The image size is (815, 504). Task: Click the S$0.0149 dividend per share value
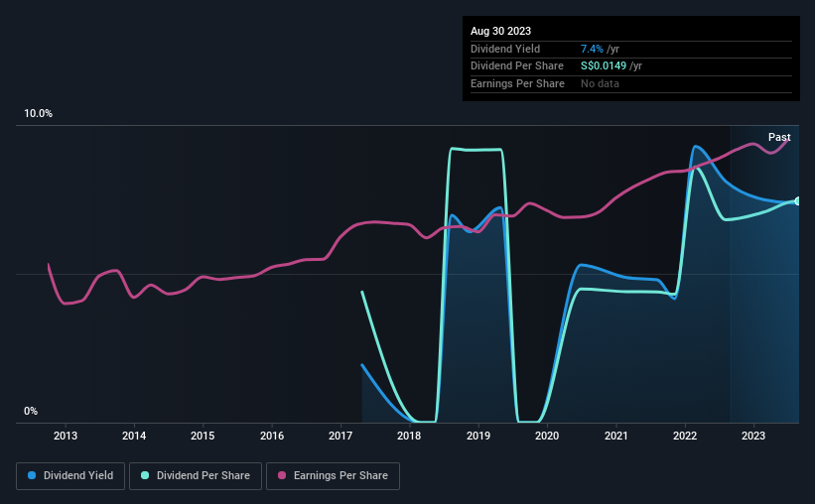click(604, 66)
